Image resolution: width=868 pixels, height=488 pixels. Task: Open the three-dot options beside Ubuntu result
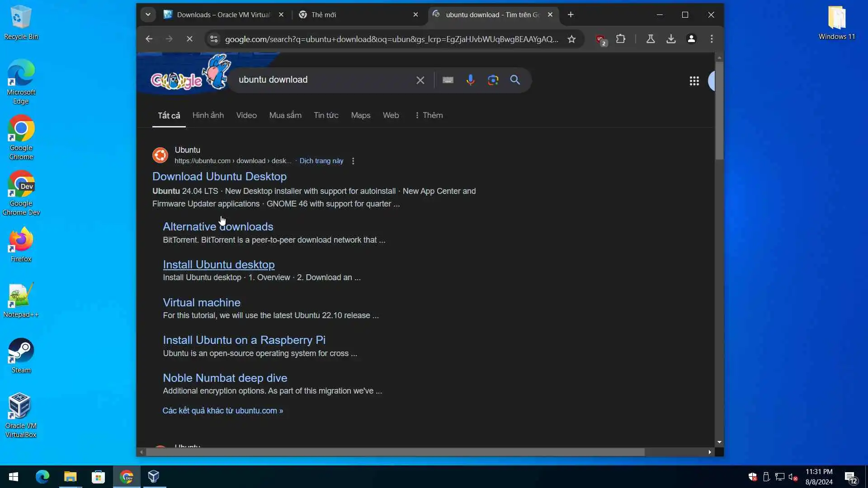tap(353, 161)
